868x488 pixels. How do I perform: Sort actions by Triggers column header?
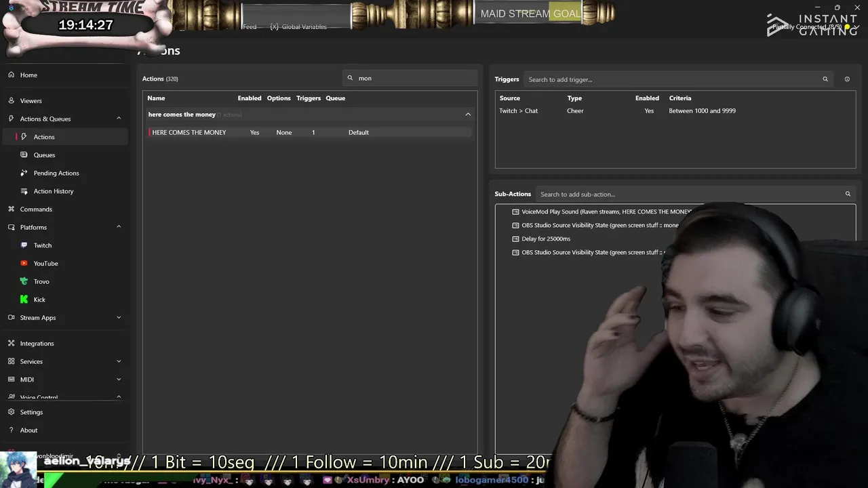coord(309,98)
